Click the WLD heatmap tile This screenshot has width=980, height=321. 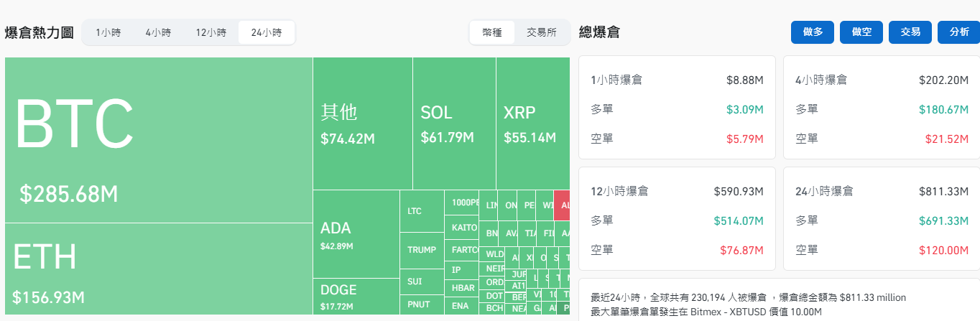point(492,254)
